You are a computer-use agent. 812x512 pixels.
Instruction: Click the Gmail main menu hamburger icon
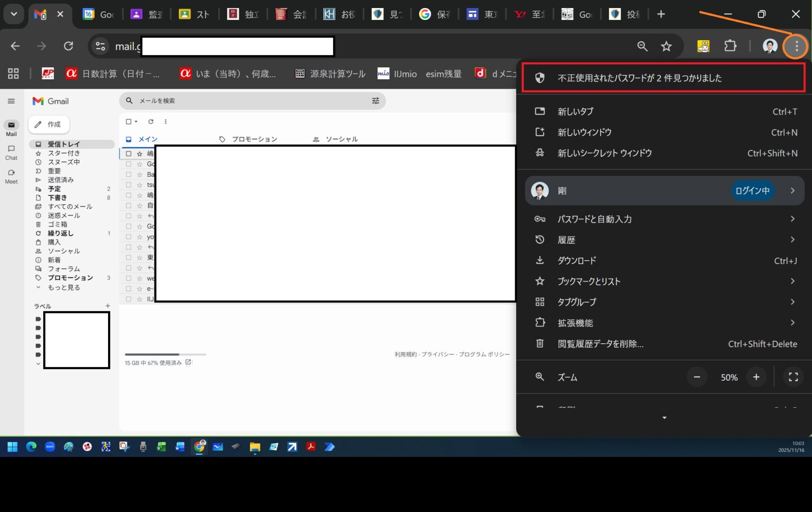click(11, 101)
